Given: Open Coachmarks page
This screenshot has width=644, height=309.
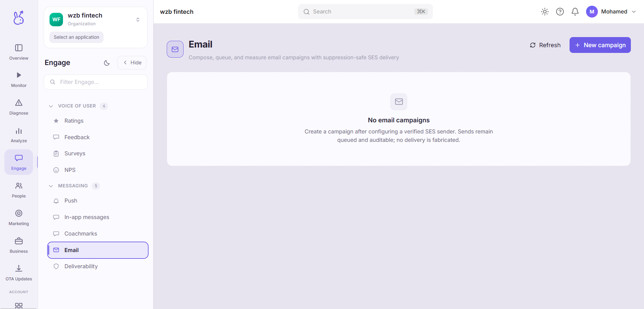Looking at the screenshot, I should tap(98, 234).
